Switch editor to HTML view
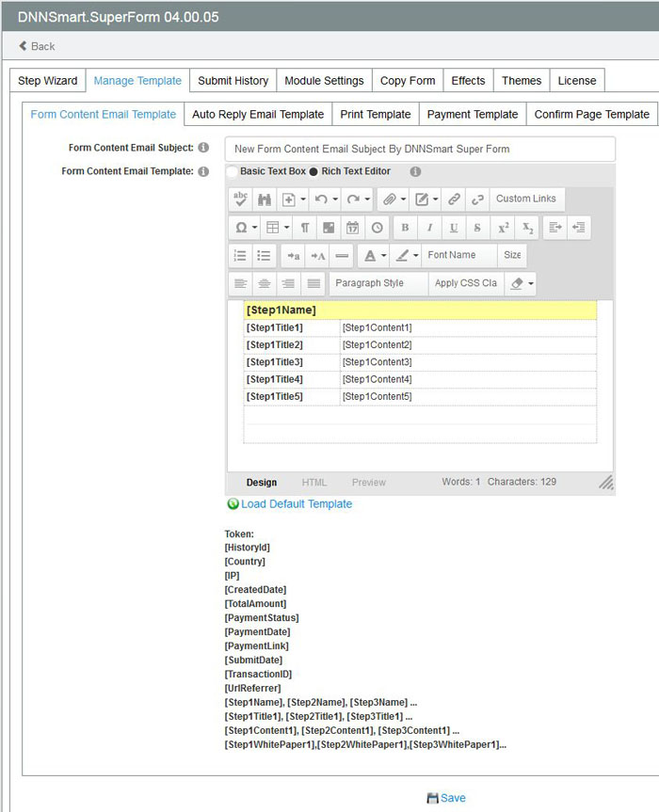Viewport: 659px width, 812px height. tap(314, 483)
